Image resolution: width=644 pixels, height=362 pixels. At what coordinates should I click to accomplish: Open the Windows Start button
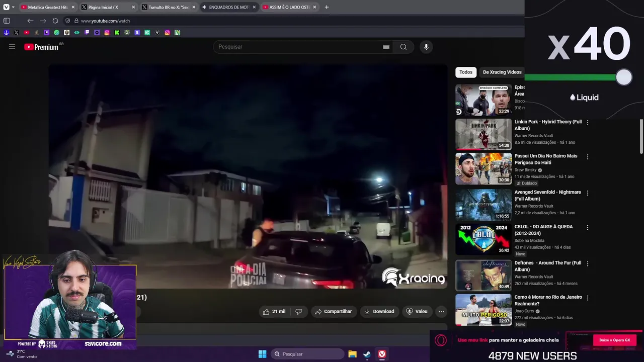pos(262,354)
